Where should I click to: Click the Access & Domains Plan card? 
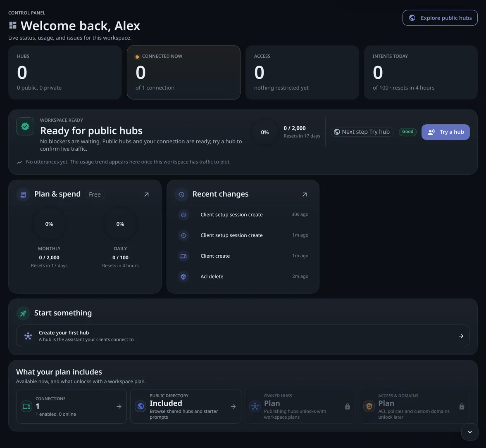[414, 406]
